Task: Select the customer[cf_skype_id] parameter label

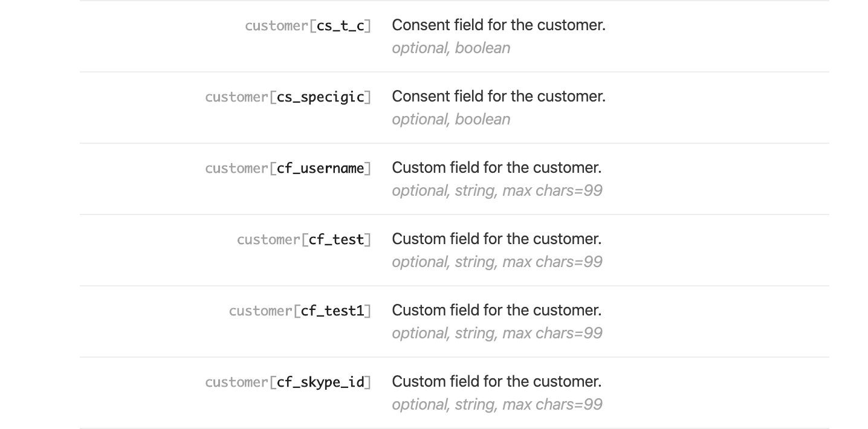Action: 288,382
